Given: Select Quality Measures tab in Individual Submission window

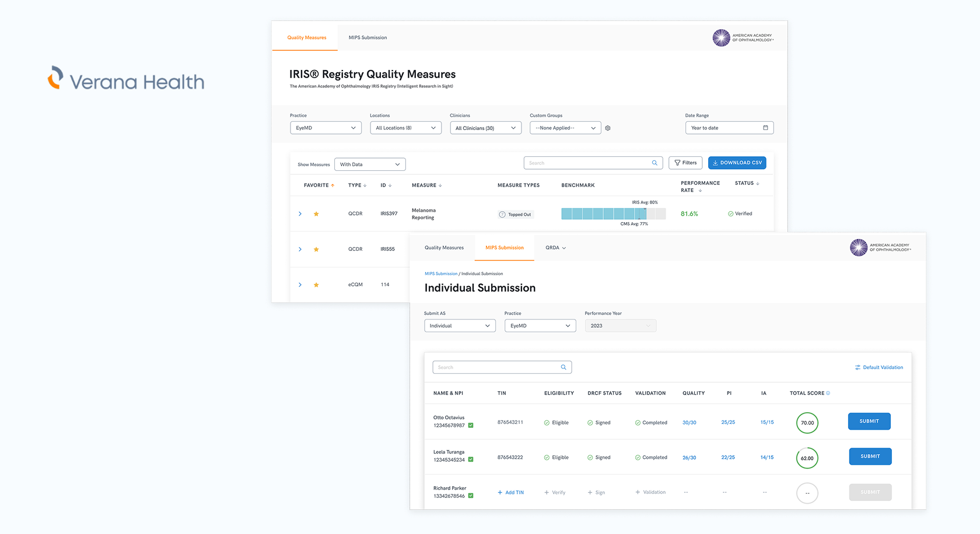Looking at the screenshot, I should point(444,248).
